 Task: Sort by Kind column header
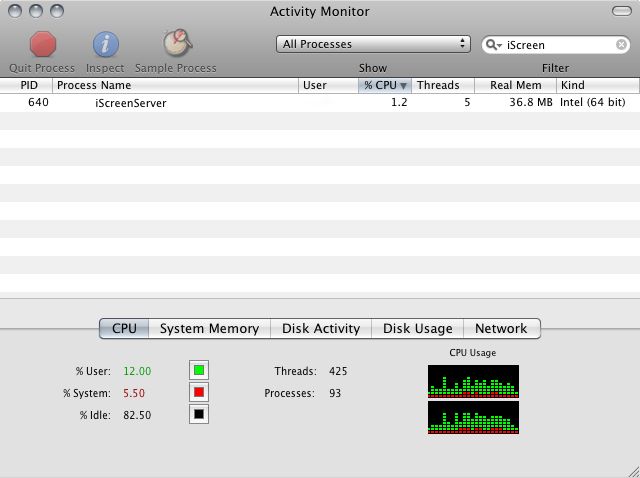point(598,85)
